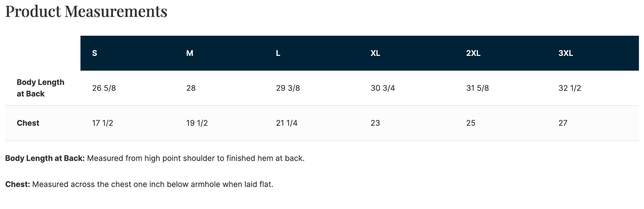
Task: Select the 2XL size column header
Action: point(473,53)
